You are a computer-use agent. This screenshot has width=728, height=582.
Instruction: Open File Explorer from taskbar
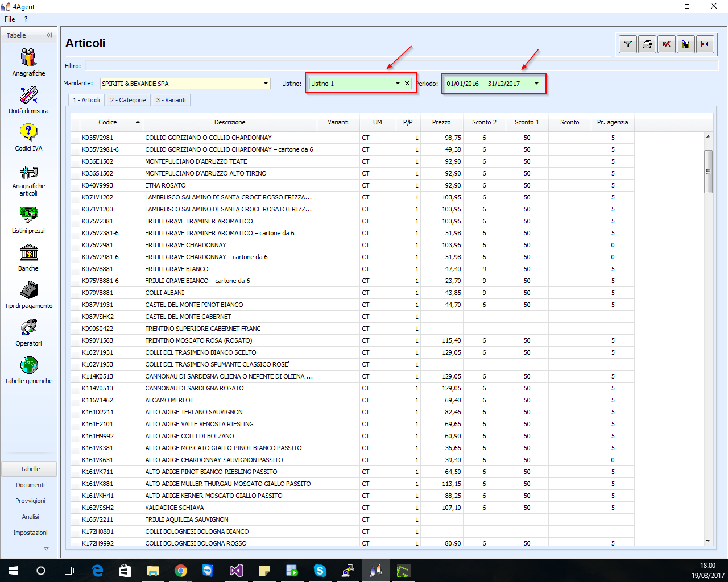[153, 571]
